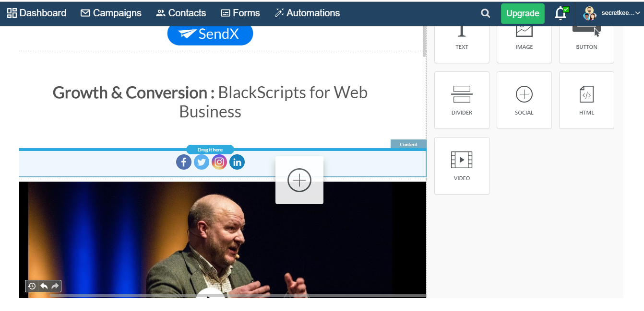The height and width of the screenshot is (311, 644).
Task: Go to the Campaigns section
Action: (111, 13)
